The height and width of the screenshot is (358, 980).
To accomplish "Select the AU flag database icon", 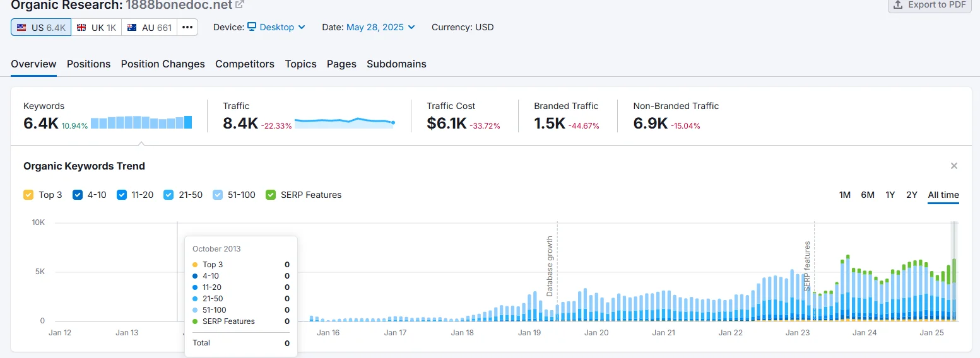I will [132, 28].
